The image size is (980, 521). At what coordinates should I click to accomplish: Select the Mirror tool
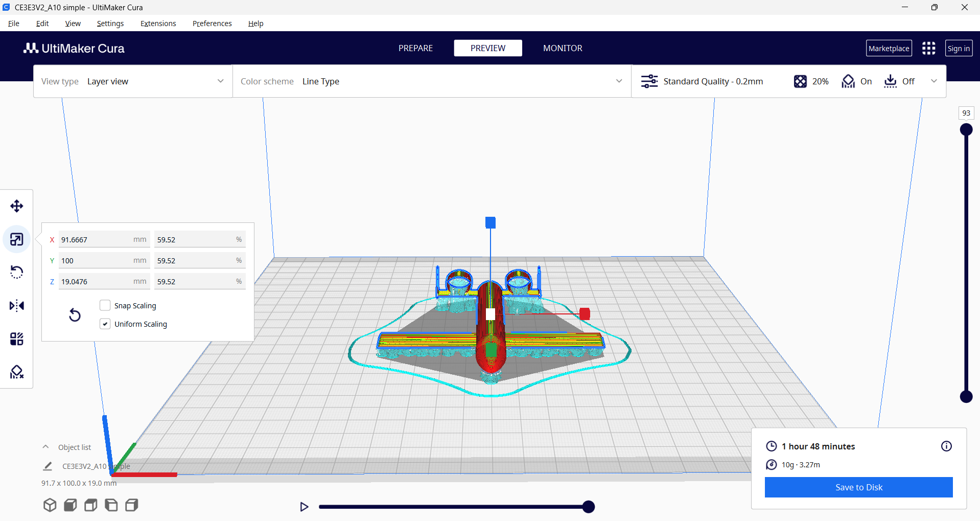click(17, 306)
